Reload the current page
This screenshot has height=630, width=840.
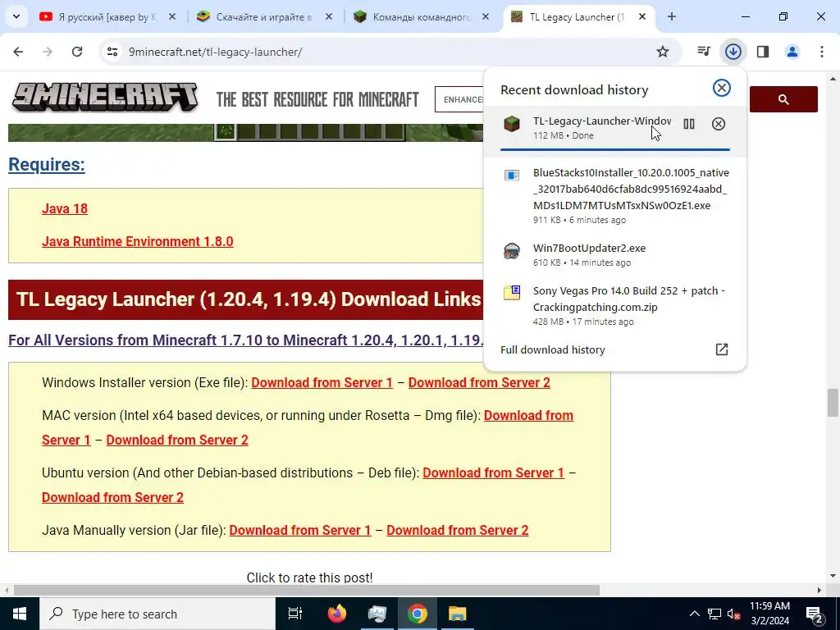click(x=77, y=52)
